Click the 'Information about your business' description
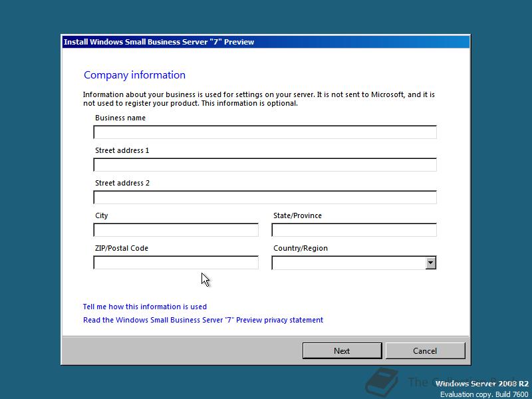532x399 pixels. tap(259, 98)
